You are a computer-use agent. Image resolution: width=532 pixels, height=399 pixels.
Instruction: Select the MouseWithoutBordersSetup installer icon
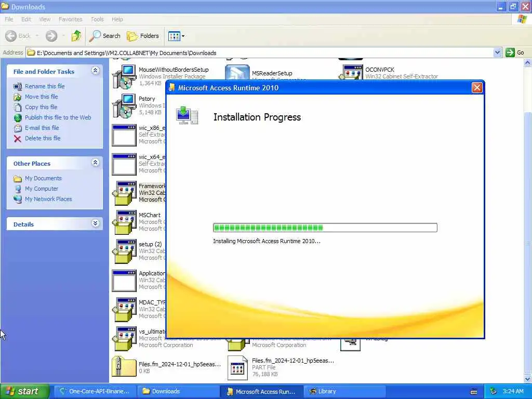click(124, 77)
